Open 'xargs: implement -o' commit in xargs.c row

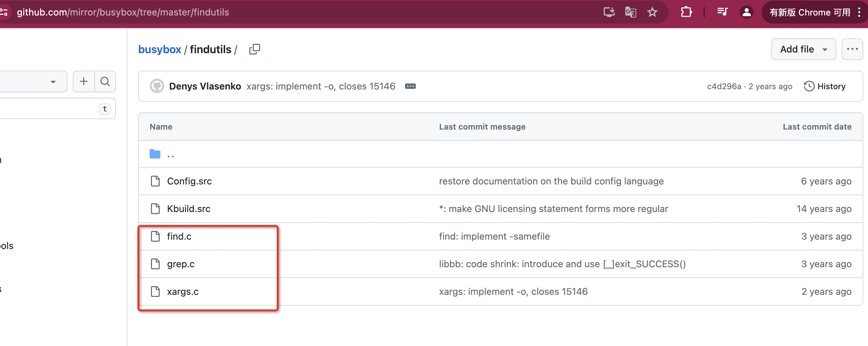click(513, 291)
